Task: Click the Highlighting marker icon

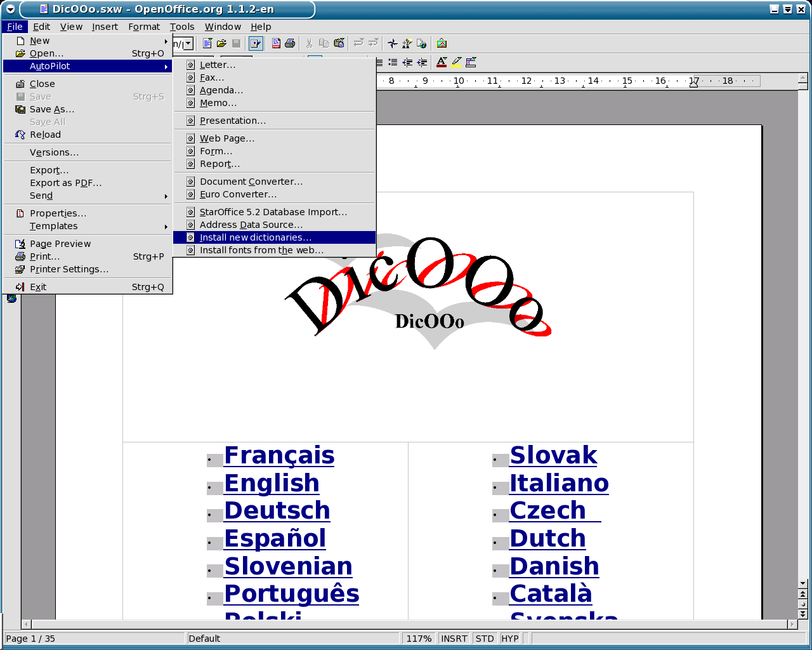Action: 456,62
